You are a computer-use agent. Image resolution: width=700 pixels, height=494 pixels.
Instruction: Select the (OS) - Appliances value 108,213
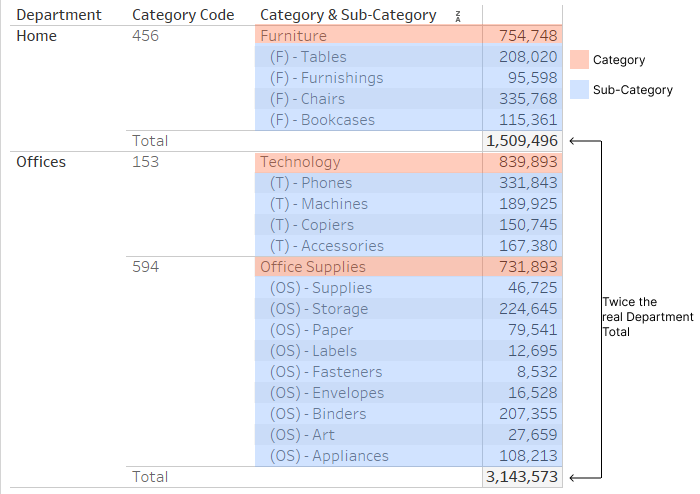coord(528,456)
